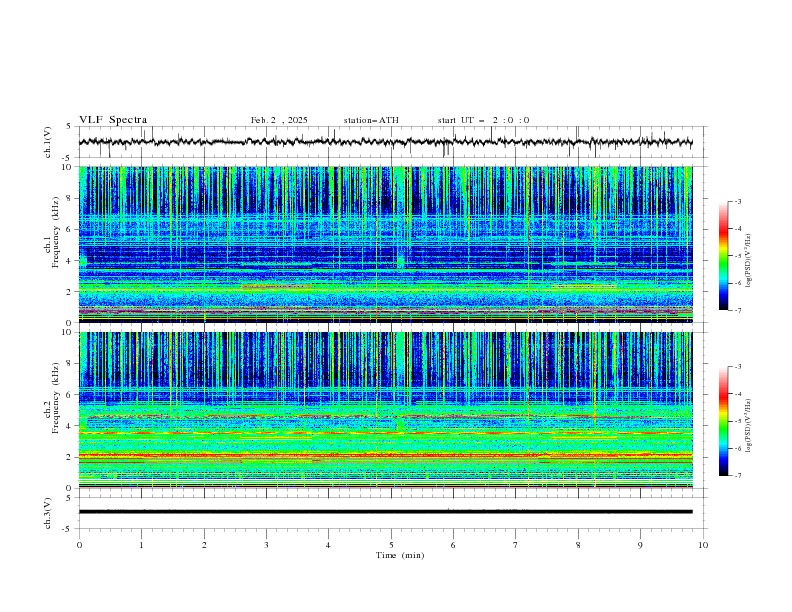Click the lower colorbar "log(PSD)(V²/Hz)" label
Screen dimensions: 792x612
749,426
